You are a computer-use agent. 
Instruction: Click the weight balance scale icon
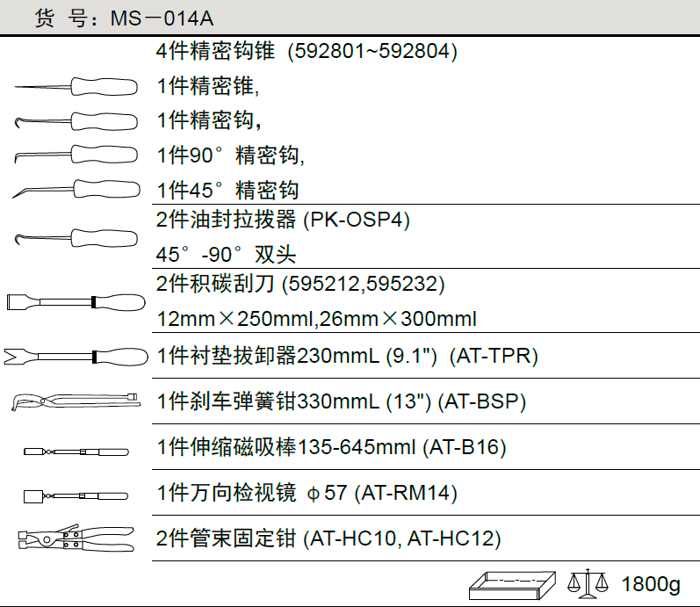[588, 582]
